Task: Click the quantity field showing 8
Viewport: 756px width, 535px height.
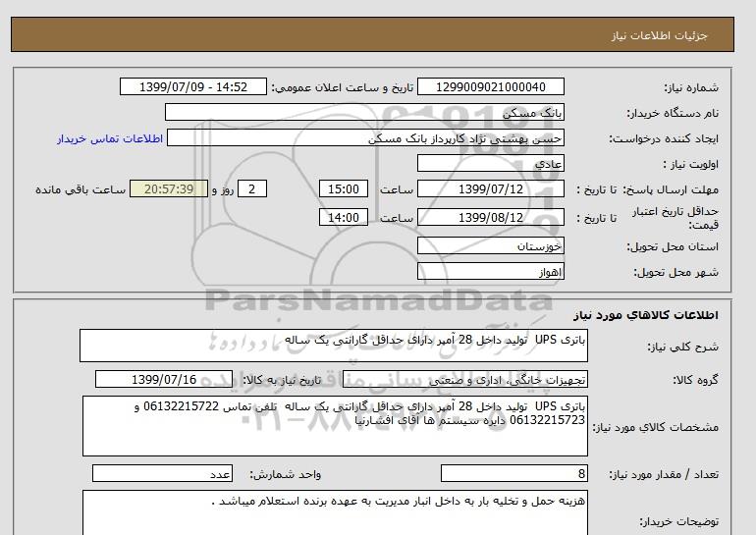Action: tap(514, 474)
